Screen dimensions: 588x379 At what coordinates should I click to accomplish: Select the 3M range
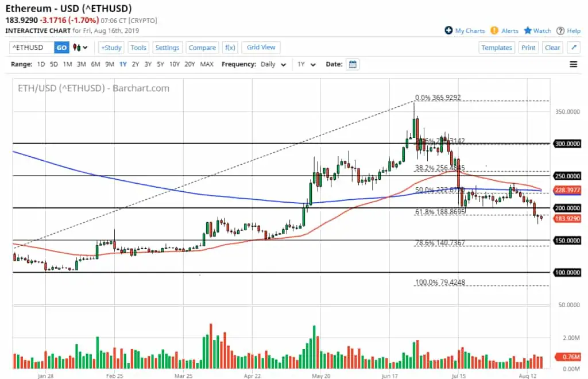(x=82, y=64)
